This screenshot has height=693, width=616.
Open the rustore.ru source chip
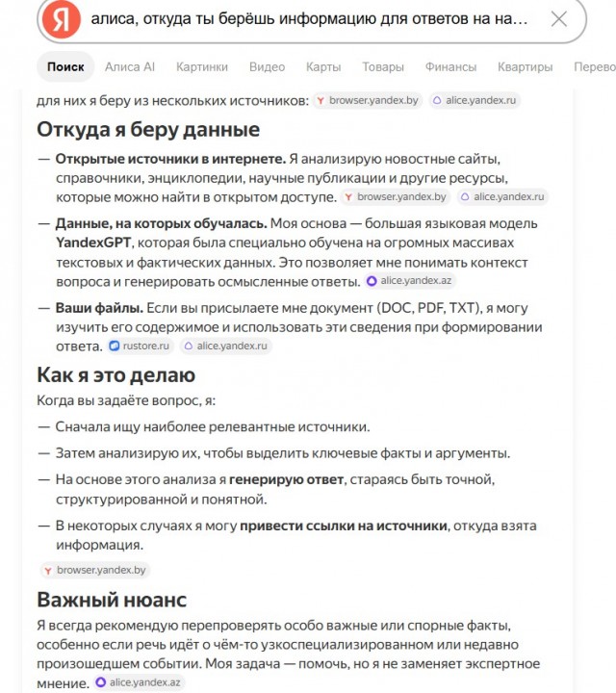tap(140, 346)
